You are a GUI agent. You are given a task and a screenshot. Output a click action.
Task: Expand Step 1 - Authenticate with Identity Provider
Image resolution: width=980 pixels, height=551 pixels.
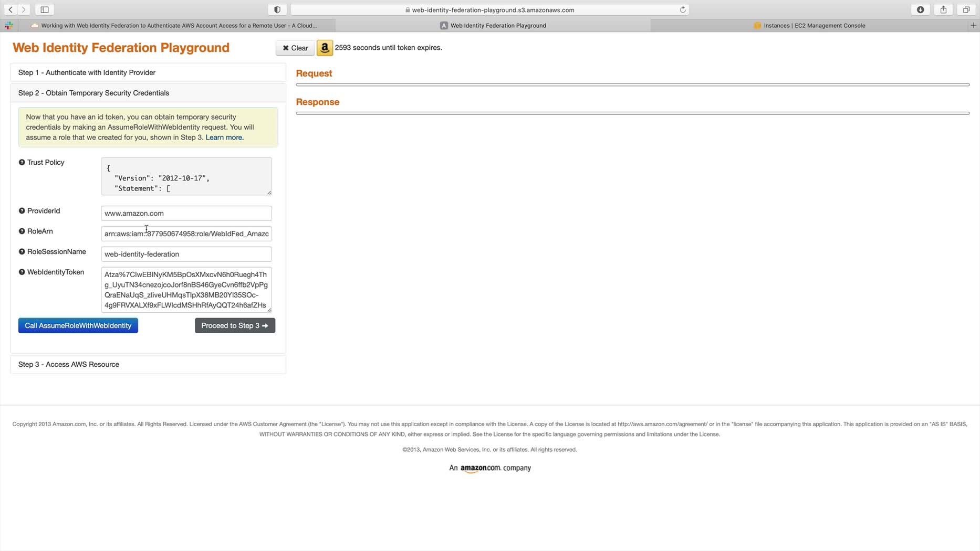(x=148, y=72)
